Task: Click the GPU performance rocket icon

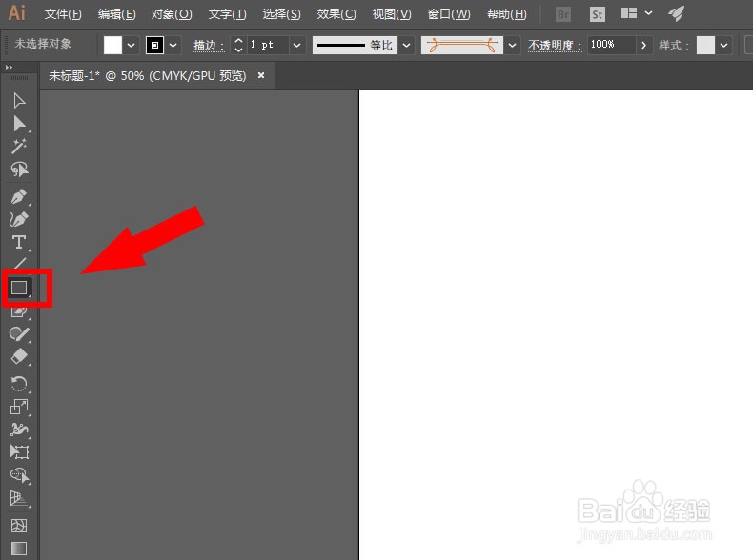Action: pyautogui.click(x=676, y=13)
